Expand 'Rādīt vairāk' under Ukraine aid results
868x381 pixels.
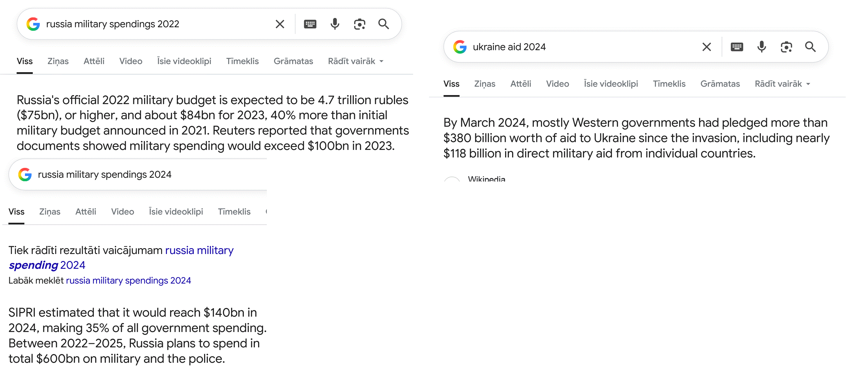click(782, 84)
